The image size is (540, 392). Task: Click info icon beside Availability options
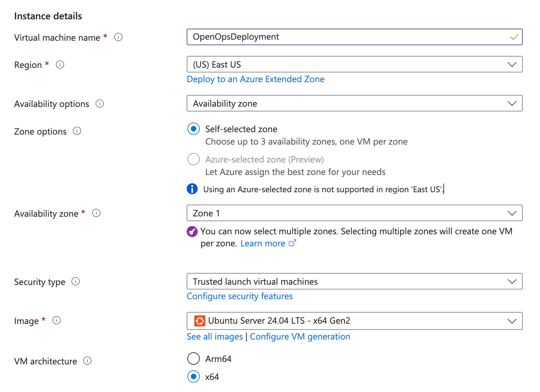(x=100, y=104)
